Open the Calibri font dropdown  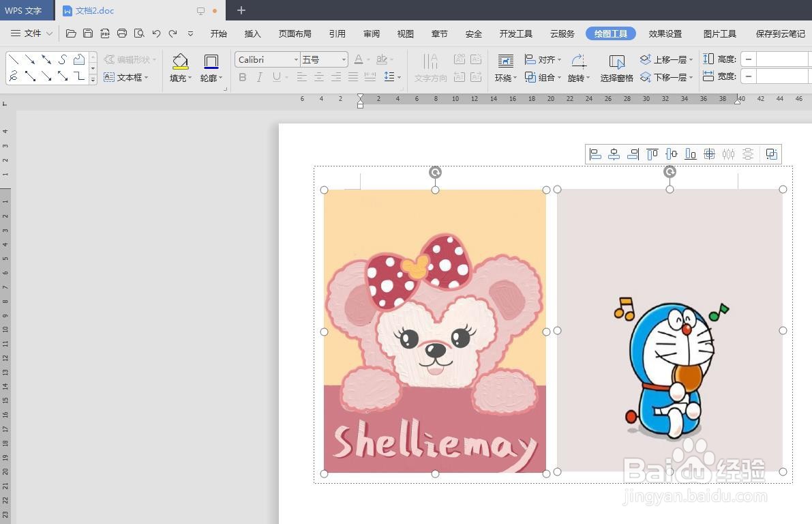(296, 59)
